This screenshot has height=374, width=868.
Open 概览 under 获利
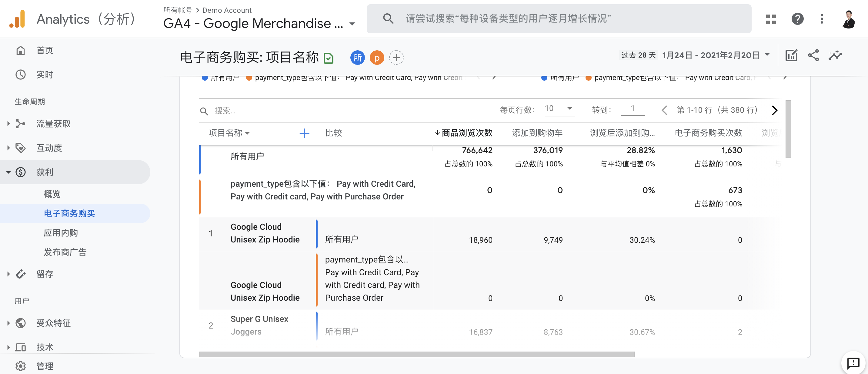coord(52,194)
